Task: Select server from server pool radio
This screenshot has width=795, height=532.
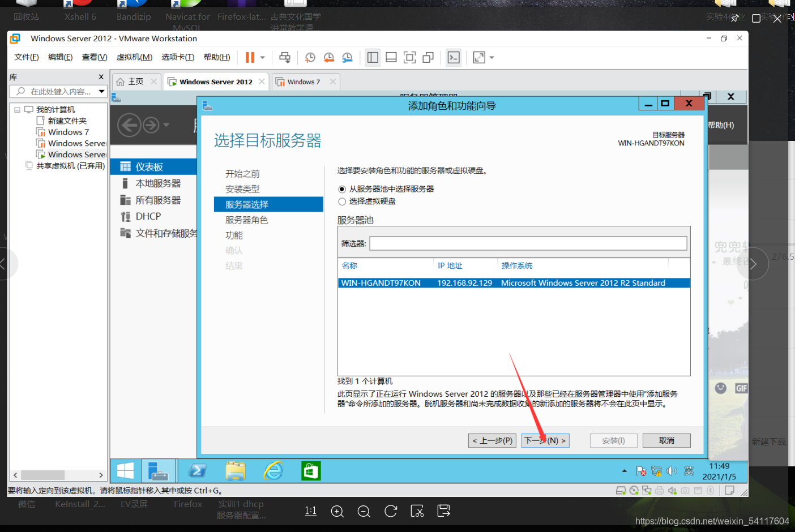Action: point(342,189)
